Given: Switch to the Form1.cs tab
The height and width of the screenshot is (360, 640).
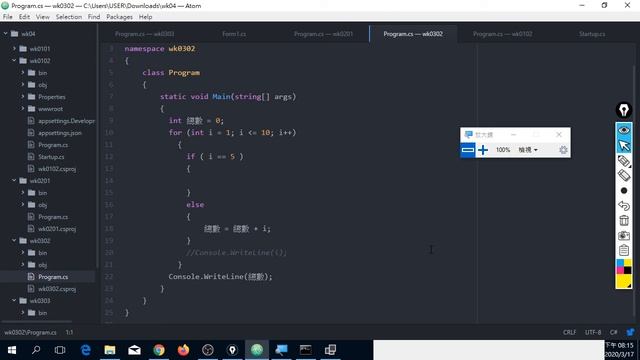Looking at the screenshot, I should tap(234, 34).
